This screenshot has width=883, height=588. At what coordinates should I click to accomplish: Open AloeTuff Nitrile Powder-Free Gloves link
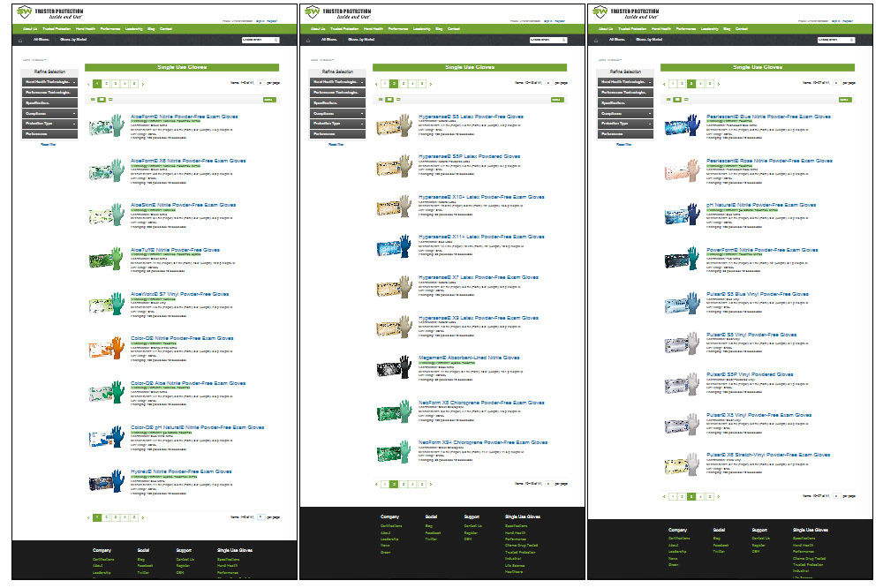[x=175, y=250]
